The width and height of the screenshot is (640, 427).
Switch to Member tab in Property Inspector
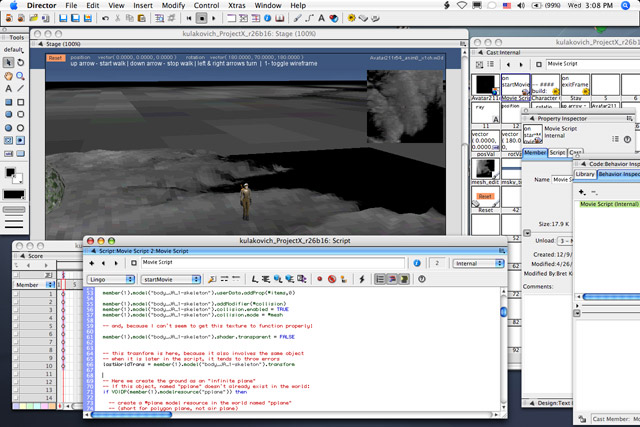(535, 153)
